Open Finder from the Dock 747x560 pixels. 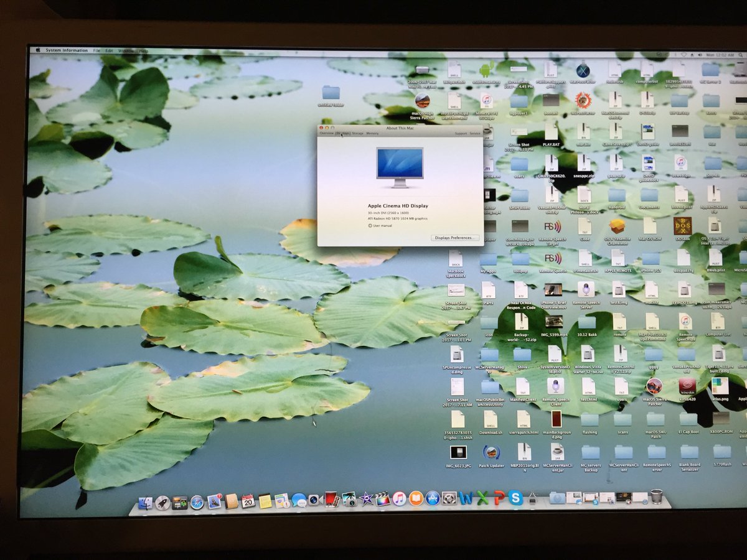pos(146,502)
